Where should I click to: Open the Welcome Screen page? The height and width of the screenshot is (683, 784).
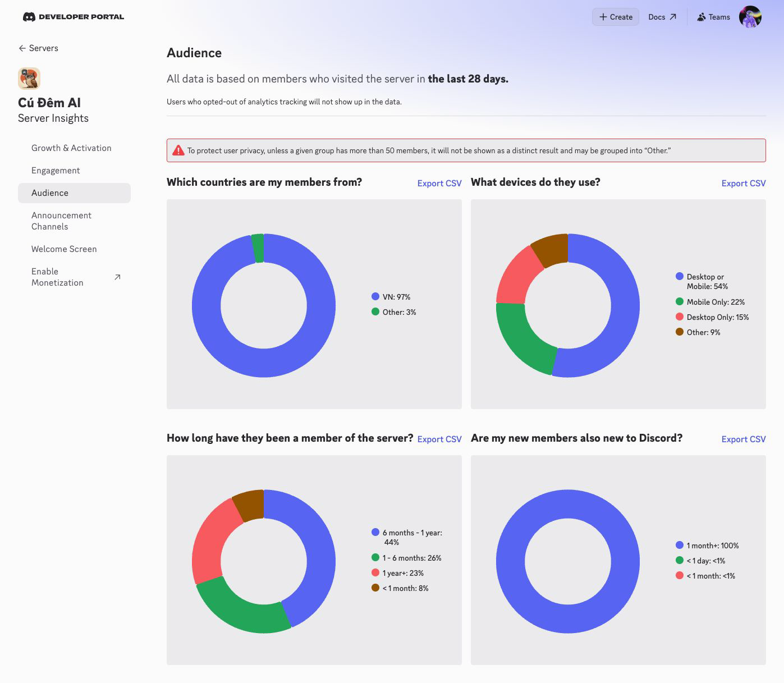64,249
